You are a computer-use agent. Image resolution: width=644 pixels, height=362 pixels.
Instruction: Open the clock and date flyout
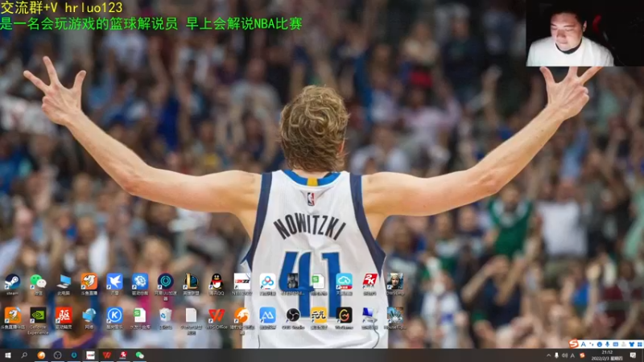[x=607, y=356]
